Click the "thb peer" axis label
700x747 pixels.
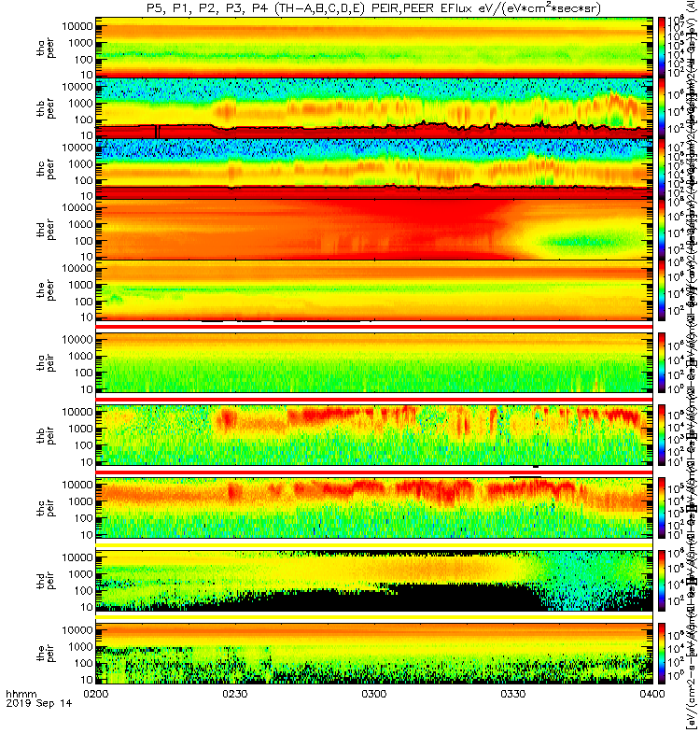[46, 108]
